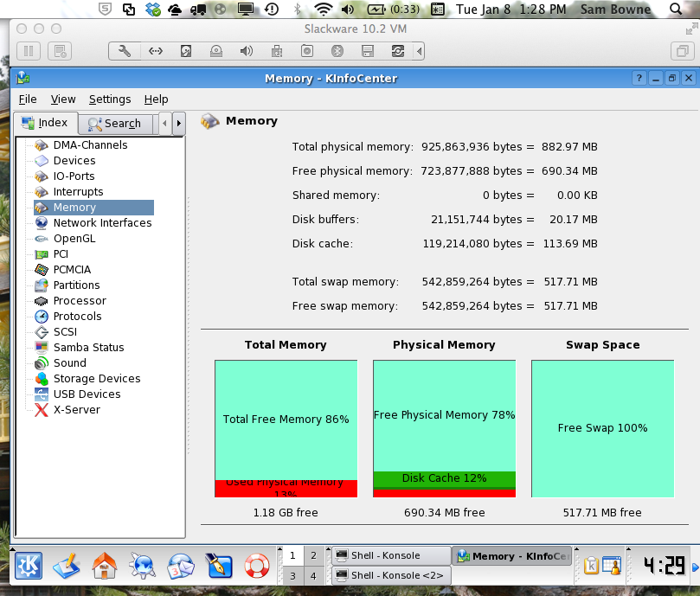The width and height of the screenshot is (700, 596).
Task: Click the green Disk Cache bar segment
Action: 444,478
